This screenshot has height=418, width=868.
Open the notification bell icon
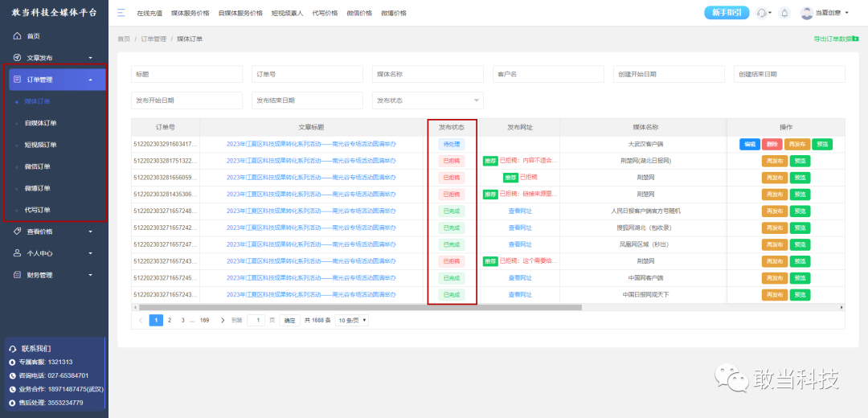coord(784,13)
